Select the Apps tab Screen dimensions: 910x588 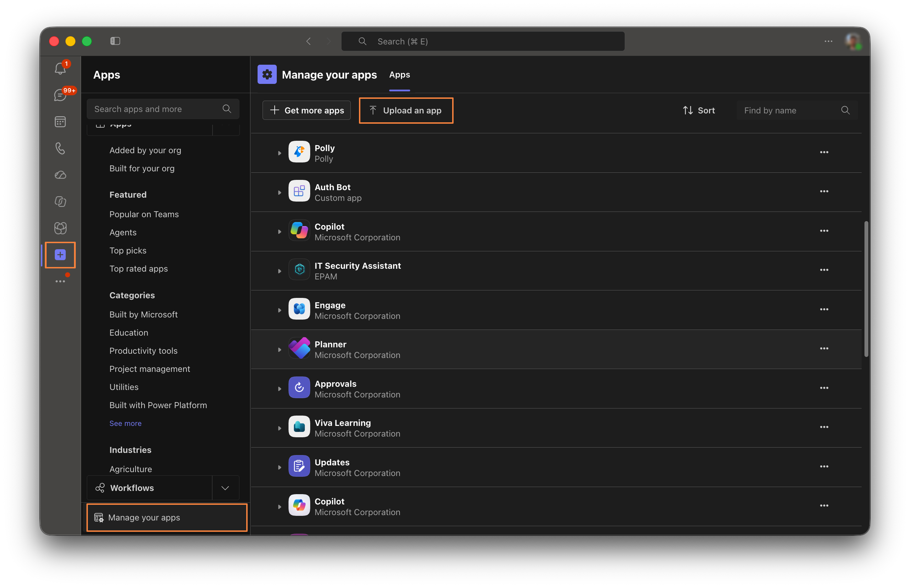[399, 75]
